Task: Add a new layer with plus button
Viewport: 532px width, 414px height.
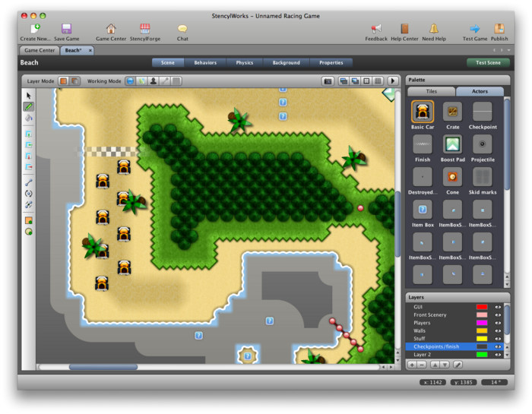Action: click(x=412, y=365)
